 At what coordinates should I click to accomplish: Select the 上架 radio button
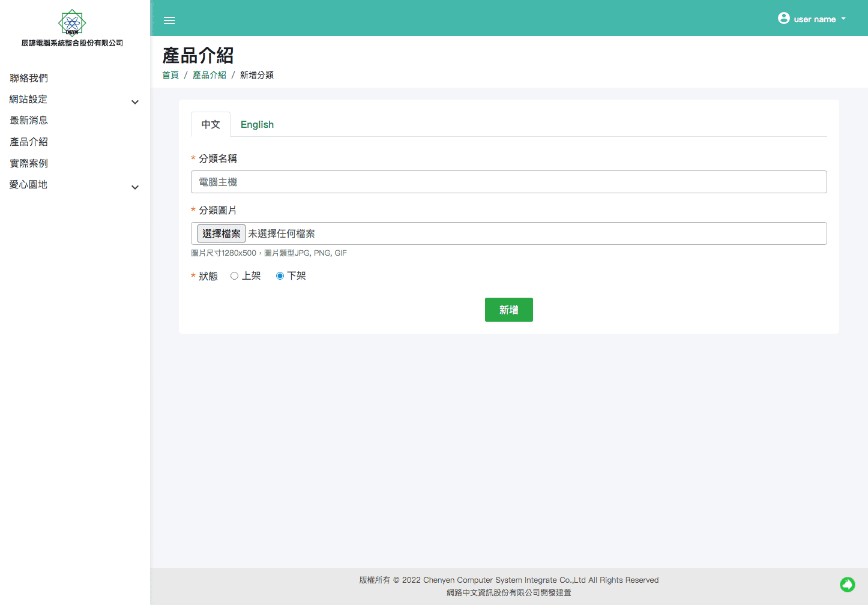pyautogui.click(x=234, y=276)
